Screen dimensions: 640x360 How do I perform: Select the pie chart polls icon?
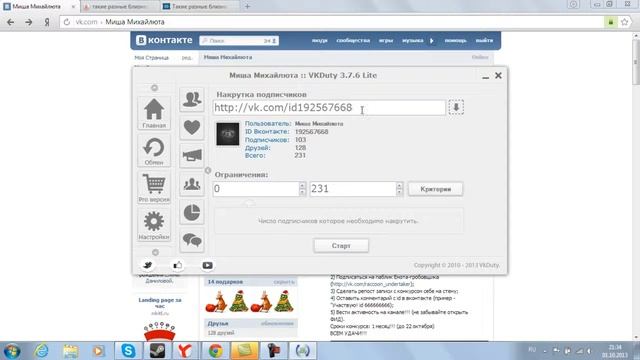(x=192, y=212)
